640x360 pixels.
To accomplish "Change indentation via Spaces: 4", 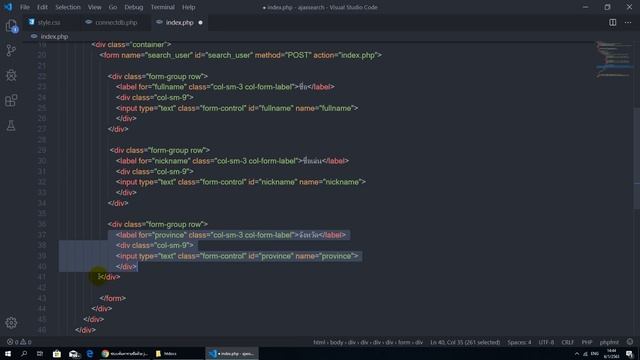I will (x=519, y=342).
